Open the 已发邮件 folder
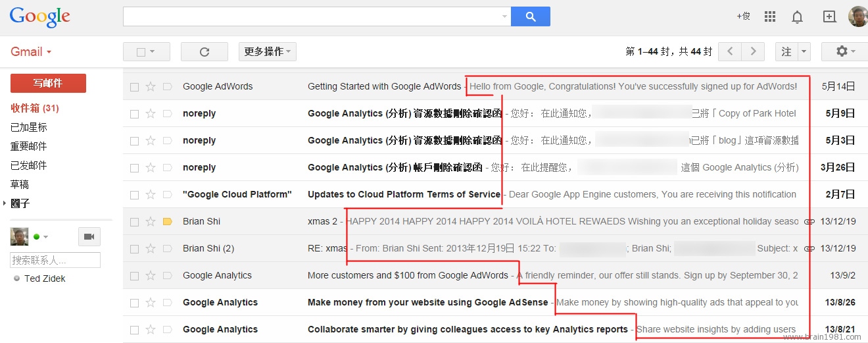The width and height of the screenshot is (868, 343). coord(29,165)
